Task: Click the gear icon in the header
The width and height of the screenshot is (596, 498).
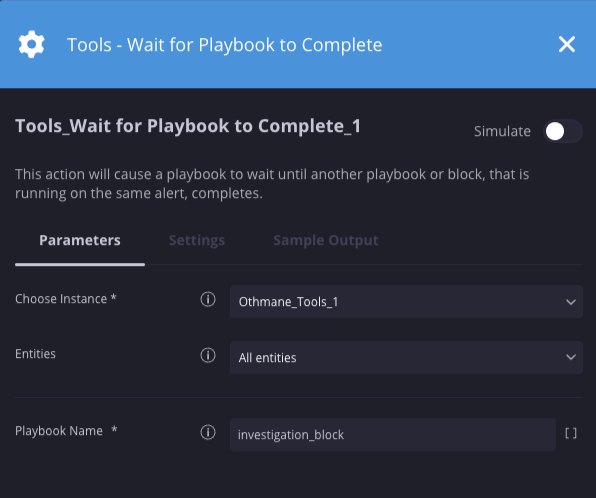Action: (32, 44)
